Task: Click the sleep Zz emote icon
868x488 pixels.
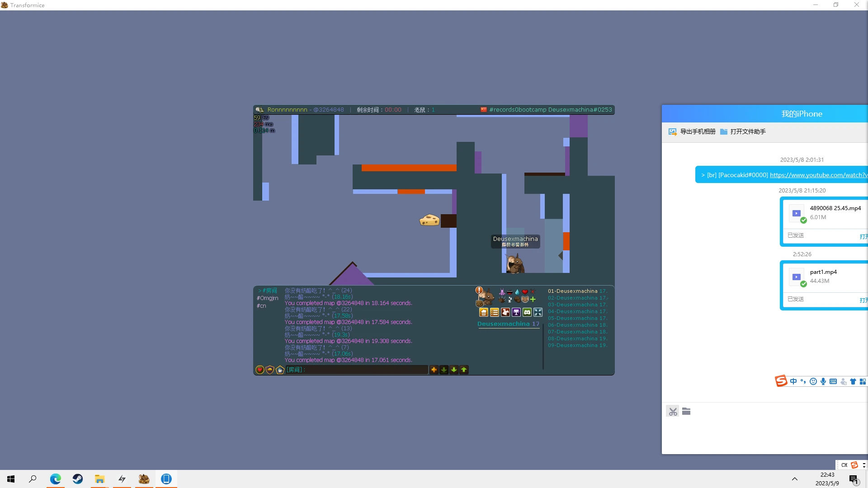Action: pyautogui.click(x=509, y=300)
